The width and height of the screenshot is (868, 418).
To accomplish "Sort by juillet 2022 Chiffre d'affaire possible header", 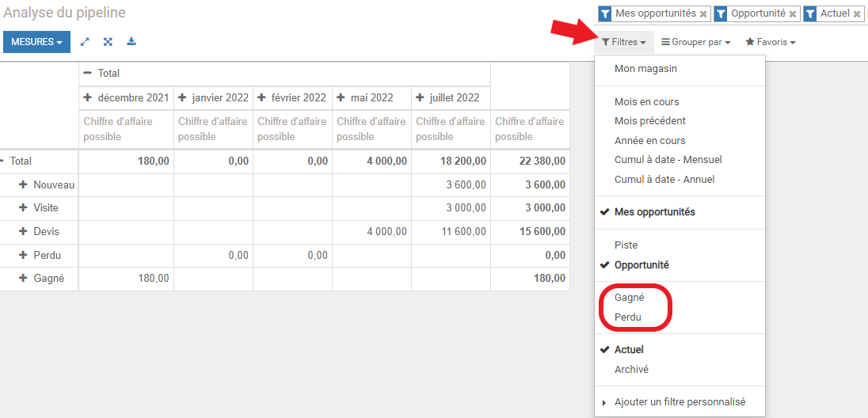I will 451,129.
